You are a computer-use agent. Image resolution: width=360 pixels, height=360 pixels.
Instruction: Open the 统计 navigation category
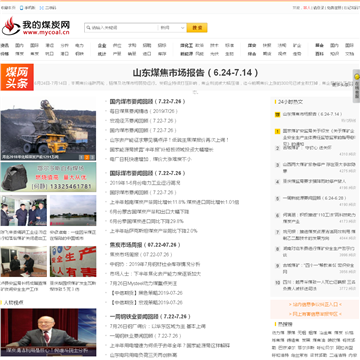click(102, 54)
